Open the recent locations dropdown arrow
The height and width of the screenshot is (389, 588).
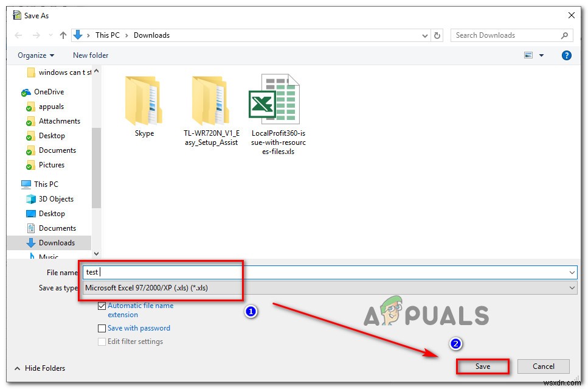pos(50,35)
